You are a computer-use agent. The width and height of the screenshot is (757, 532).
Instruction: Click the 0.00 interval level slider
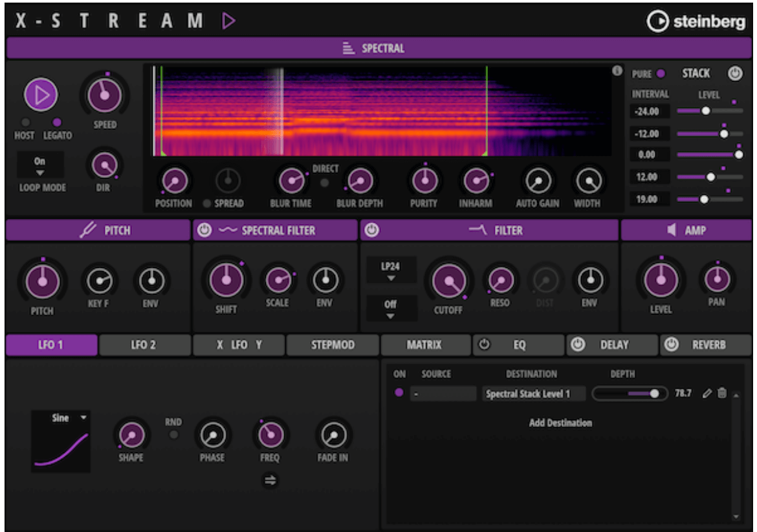pyautogui.click(x=710, y=155)
